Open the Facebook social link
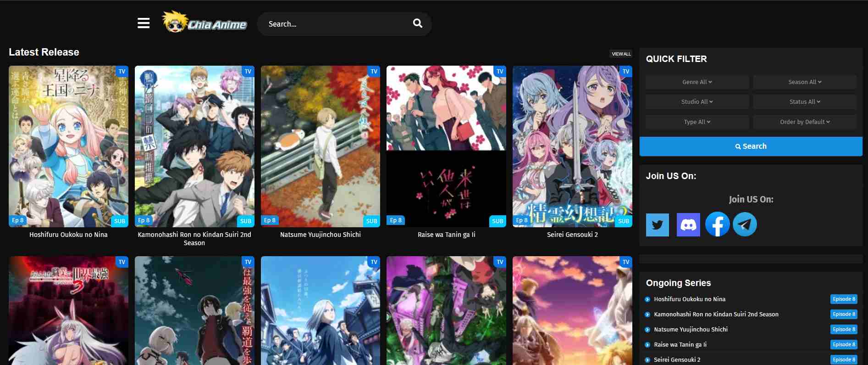Screen dimensions: 868x365 717,224
